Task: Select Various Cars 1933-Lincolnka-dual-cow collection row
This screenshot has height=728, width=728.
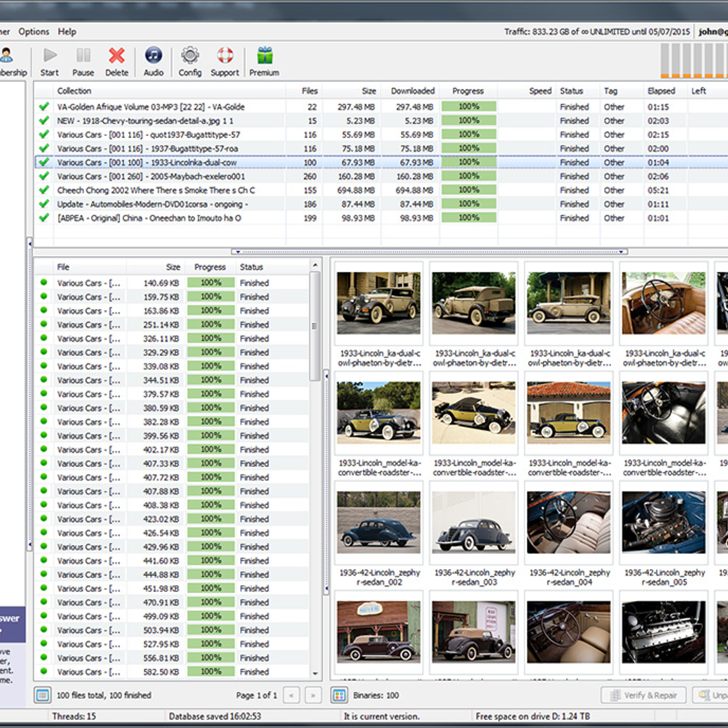Action: [x=381, y=162]
